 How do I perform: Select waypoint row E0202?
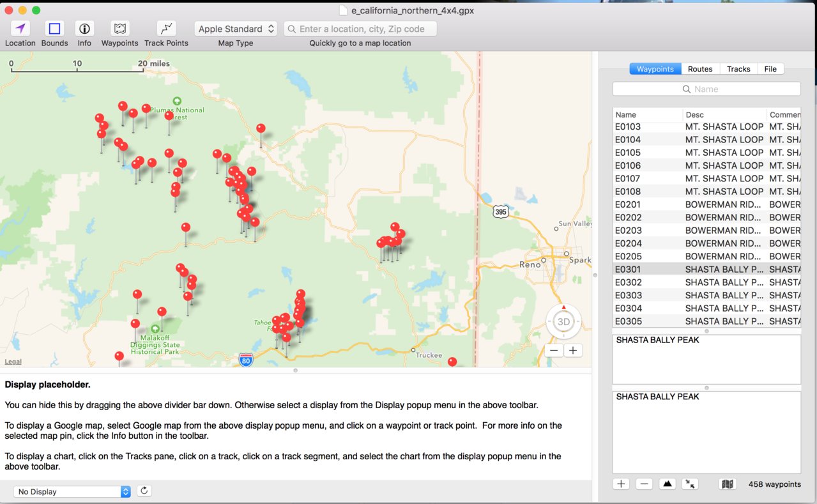pos(706,217)
